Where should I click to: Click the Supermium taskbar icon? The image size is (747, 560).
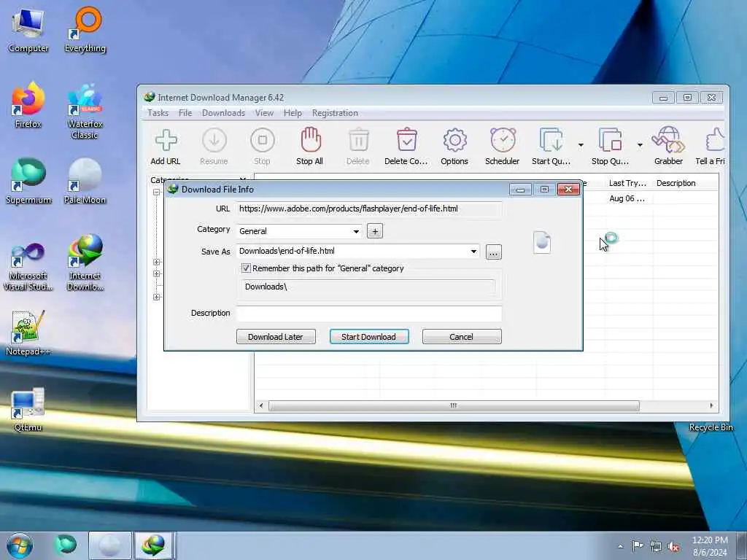coord(66,545)
